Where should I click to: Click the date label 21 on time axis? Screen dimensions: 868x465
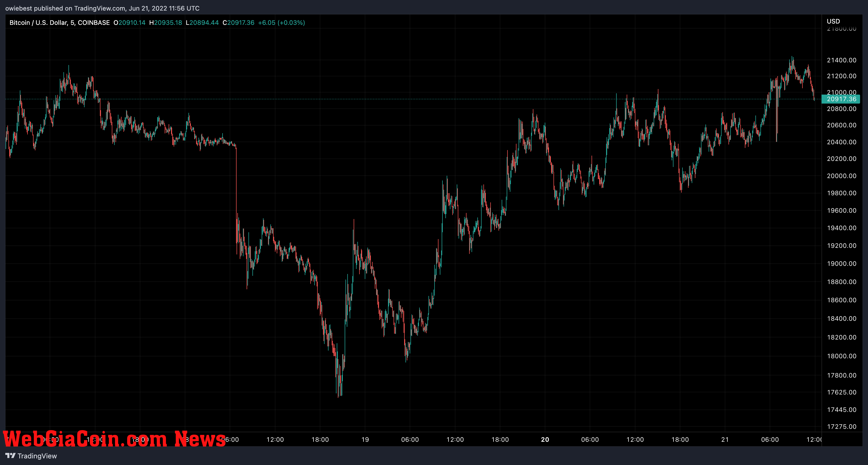[x=725, y=440]
